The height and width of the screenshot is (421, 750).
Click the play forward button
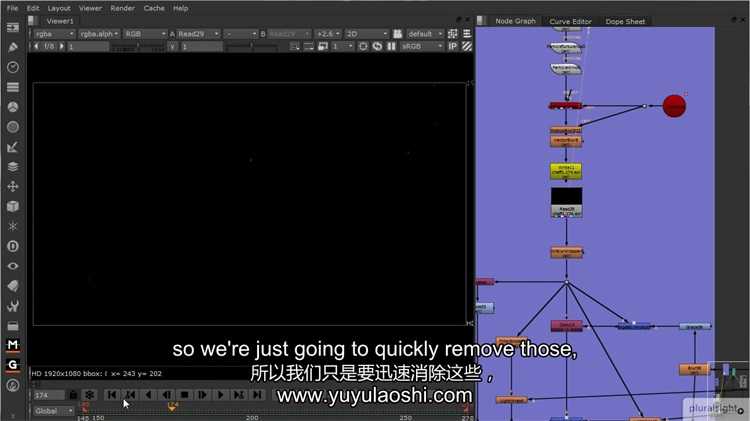(221, 395)
